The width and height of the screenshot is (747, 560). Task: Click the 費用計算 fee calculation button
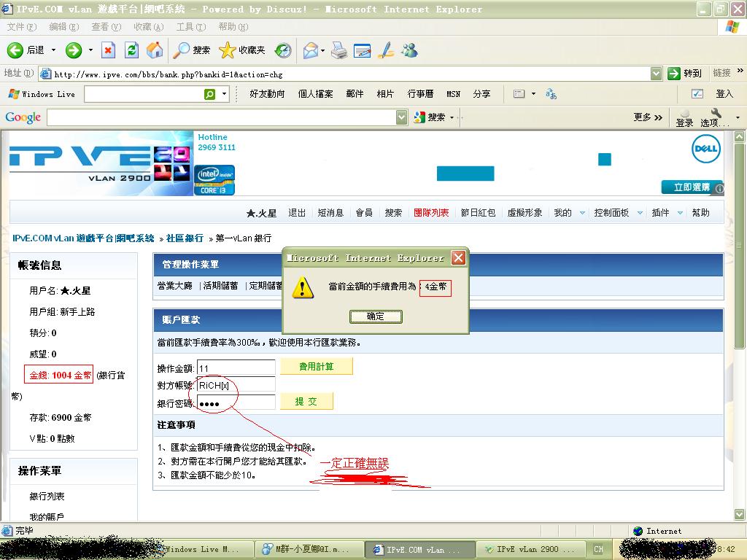[316, 367]
